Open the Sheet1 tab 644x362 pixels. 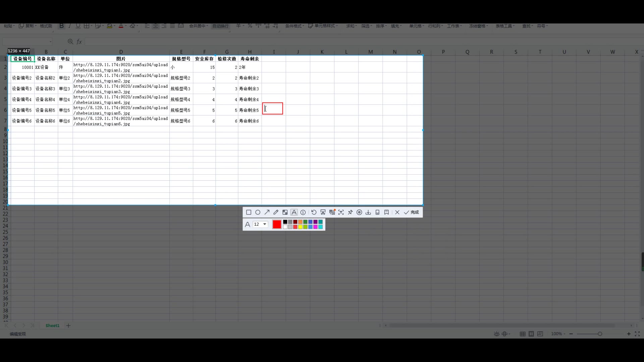(x=52, y=325)
